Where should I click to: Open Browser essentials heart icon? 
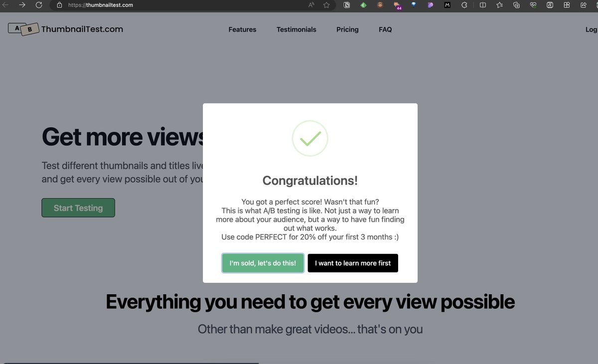pyautogui.click(x=533, y=5)
